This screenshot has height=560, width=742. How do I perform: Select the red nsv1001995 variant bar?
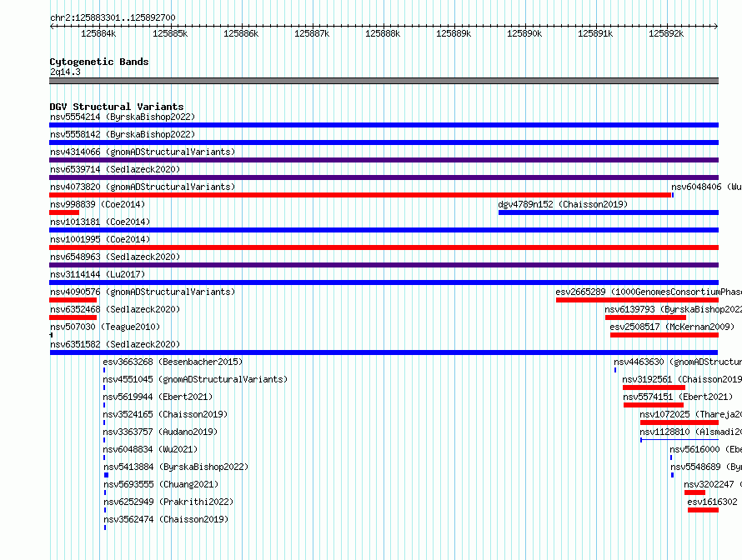[x=384, y=247]
